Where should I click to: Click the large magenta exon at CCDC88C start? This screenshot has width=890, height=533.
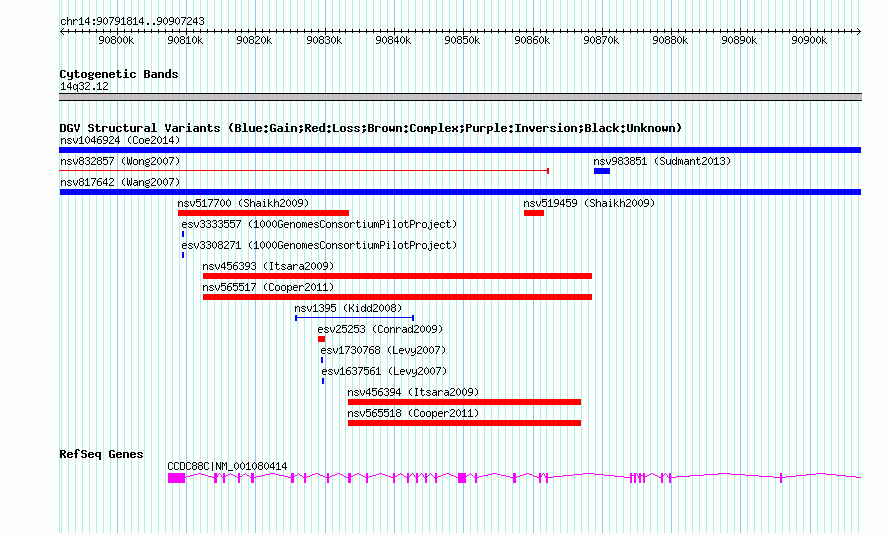coord(177,478)
